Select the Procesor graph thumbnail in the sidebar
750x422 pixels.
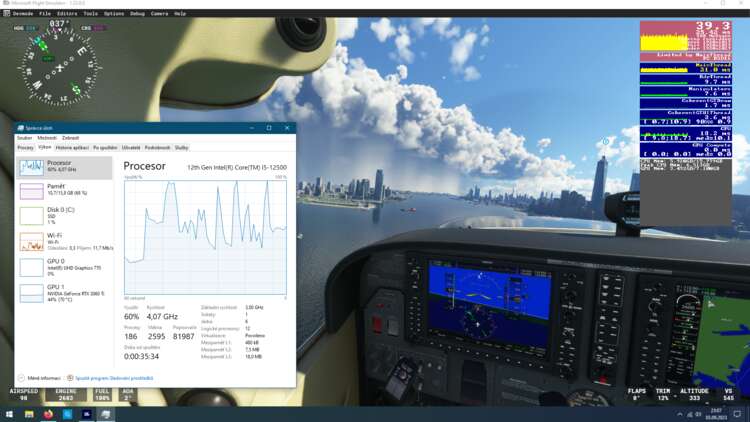32,167
